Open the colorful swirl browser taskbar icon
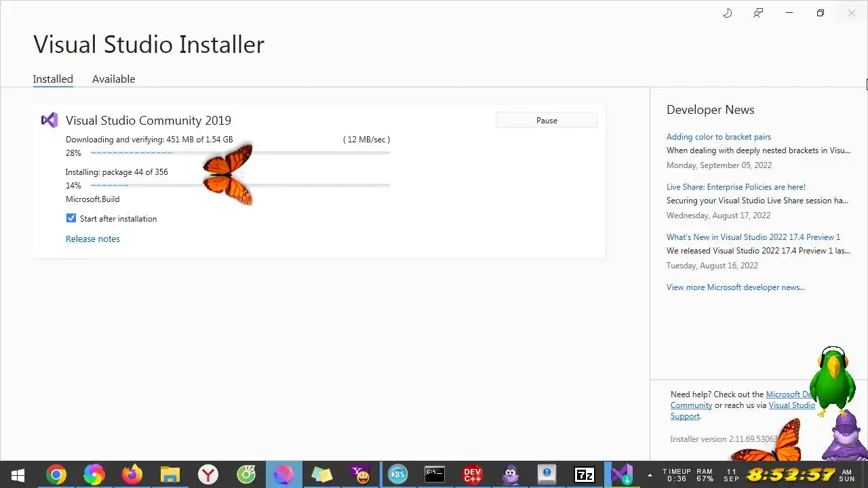Screen dimensions: 868x488 (94, 474)
